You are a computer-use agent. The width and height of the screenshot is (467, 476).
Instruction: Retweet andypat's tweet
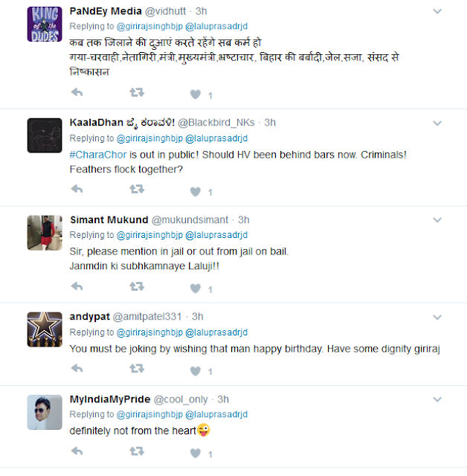pyautogui.click(x=137, y=370)
